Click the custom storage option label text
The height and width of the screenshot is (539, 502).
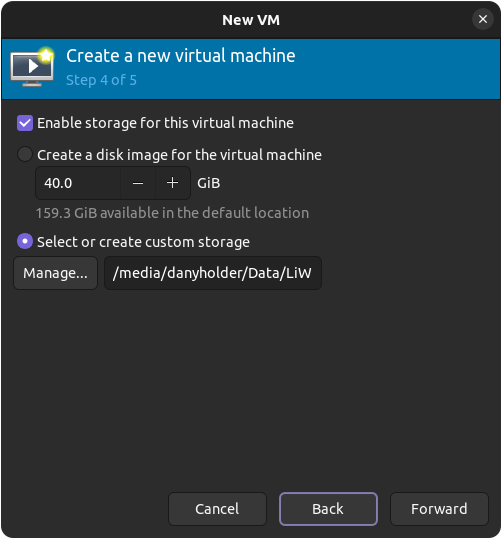pos(143,242)
